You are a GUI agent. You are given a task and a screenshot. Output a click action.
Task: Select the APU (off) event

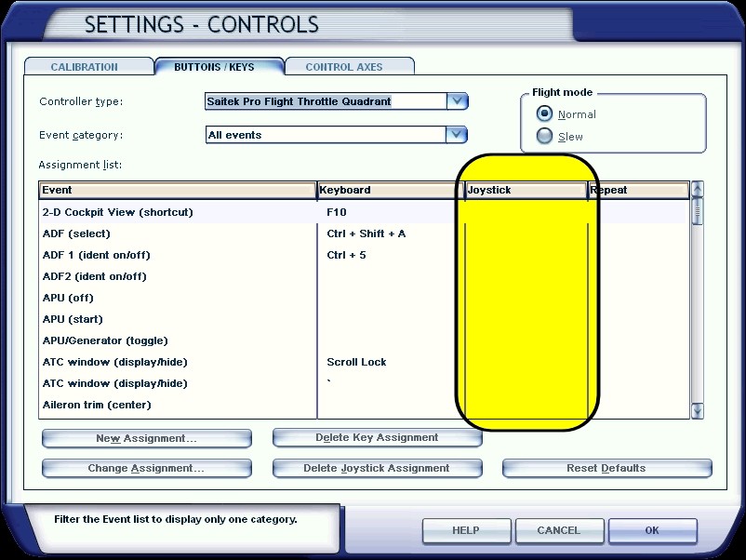364,298
